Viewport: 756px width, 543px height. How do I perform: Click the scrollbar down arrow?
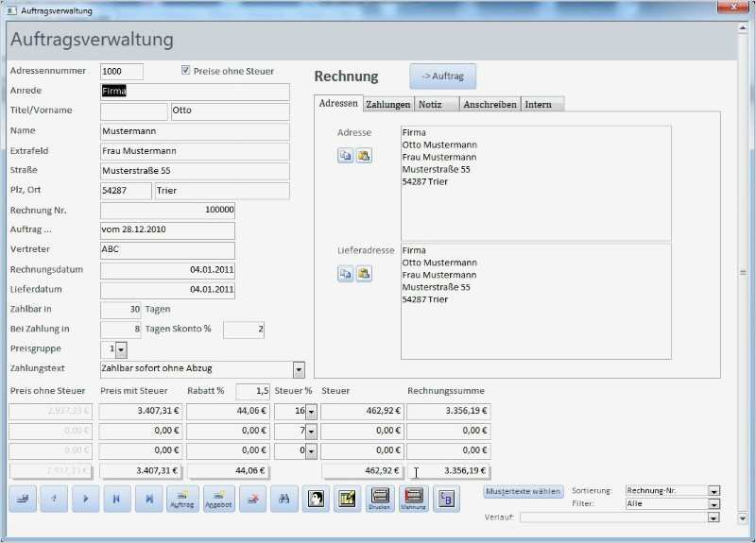coord(743,518)
